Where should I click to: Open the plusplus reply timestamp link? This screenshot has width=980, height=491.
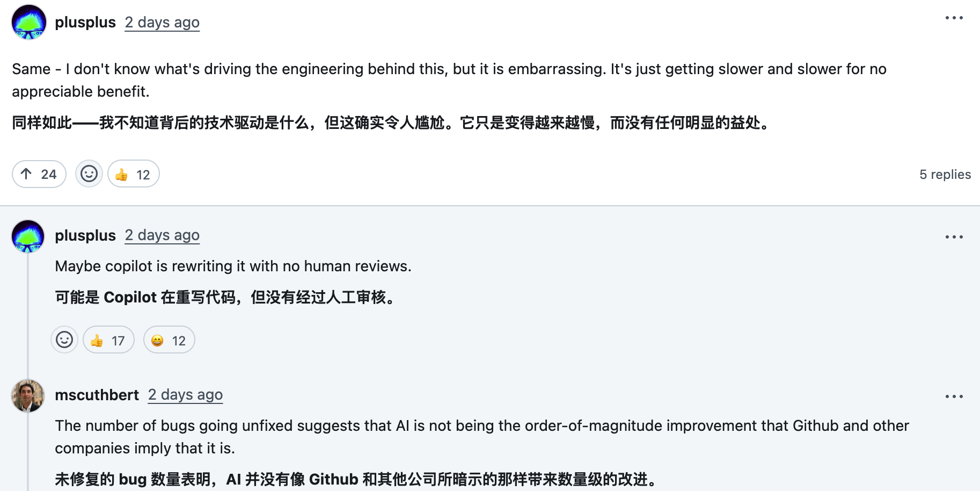point(162,236)
